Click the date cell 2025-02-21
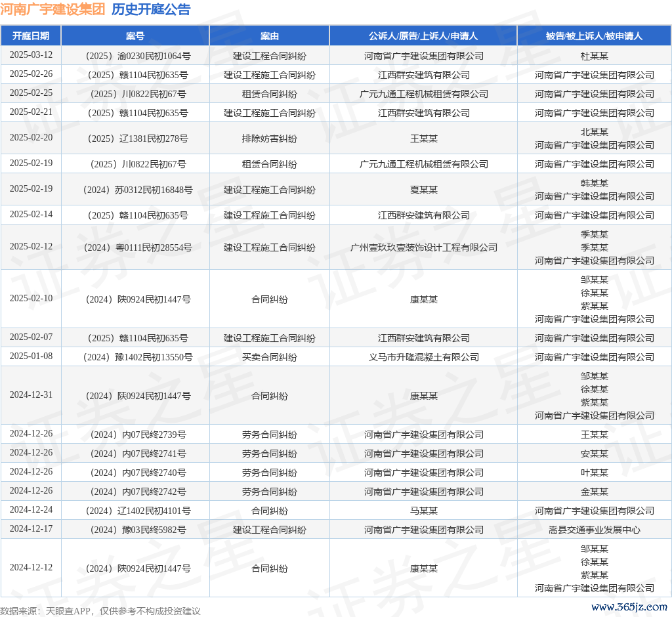This screenshot has width=672, height=617. 31,112
